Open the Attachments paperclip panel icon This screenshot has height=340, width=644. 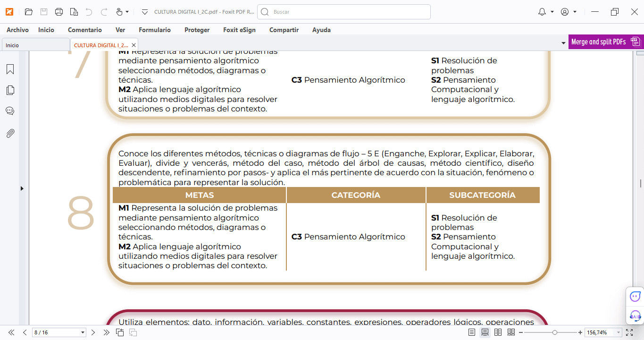[x=10, y=133]
